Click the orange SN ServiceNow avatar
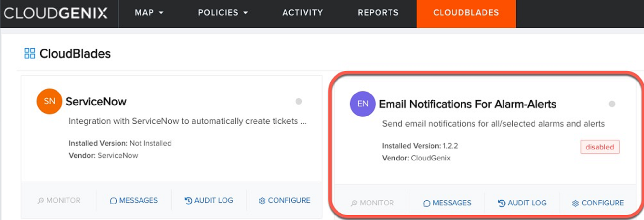Image resolution: width=644 pixels, height=220 pixels. 49,101
